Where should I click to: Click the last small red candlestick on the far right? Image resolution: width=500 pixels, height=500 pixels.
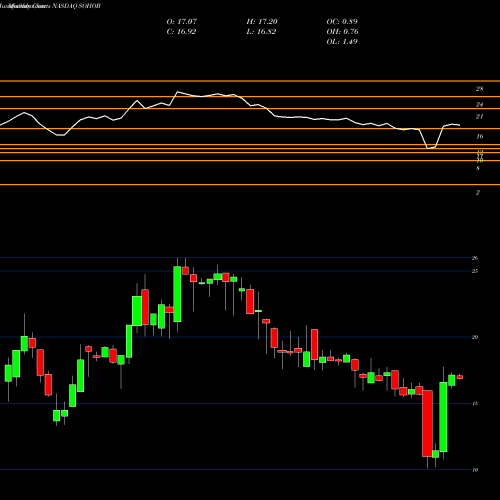tap(460, 377)
